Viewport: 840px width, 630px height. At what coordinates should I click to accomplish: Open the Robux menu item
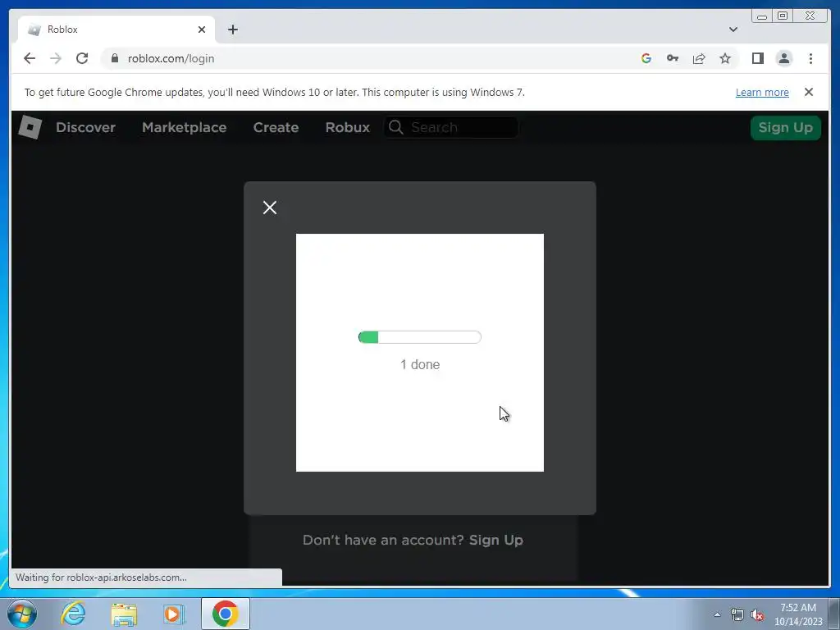click(x=348, y=127)
